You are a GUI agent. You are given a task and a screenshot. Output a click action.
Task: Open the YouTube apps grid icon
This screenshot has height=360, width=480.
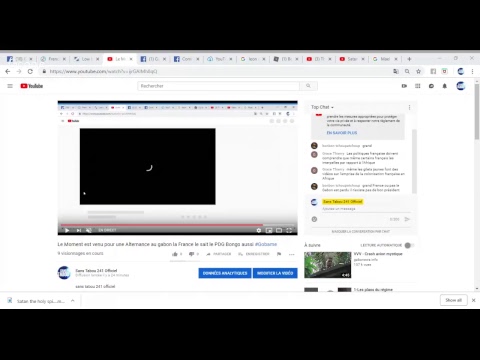click(418, 86)
